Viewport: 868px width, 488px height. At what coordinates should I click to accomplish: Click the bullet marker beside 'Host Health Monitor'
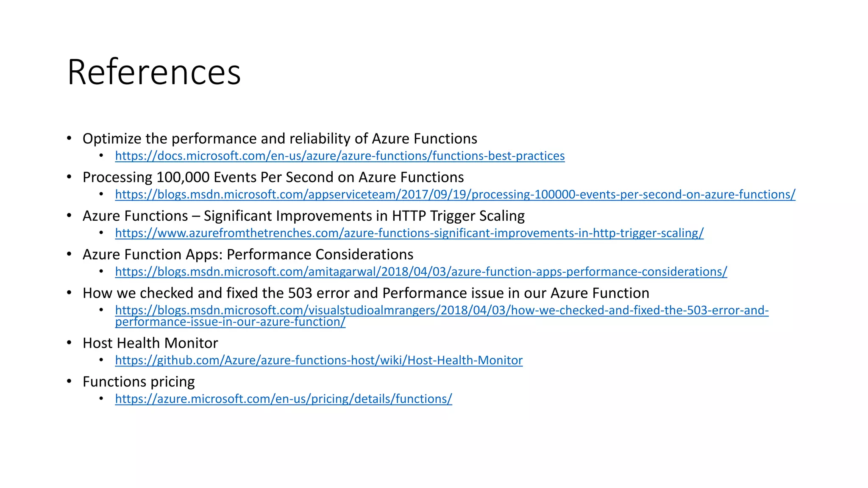point(69,343)
